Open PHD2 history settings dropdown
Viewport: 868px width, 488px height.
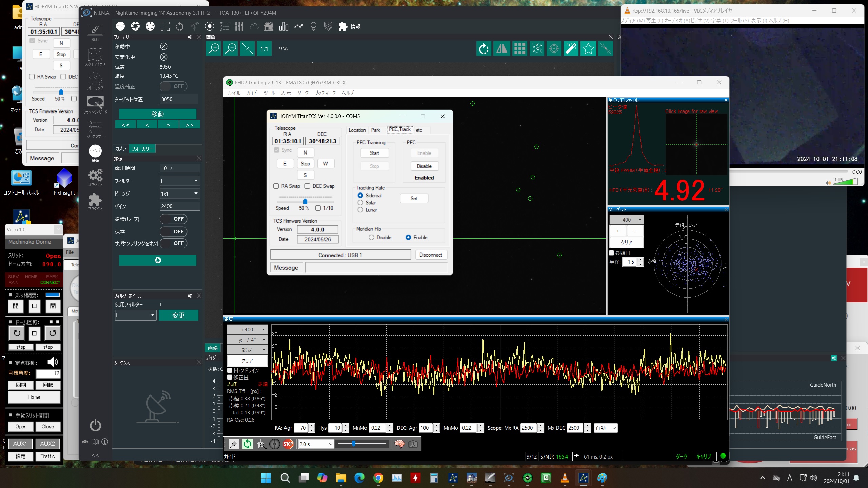coord(247,350)
